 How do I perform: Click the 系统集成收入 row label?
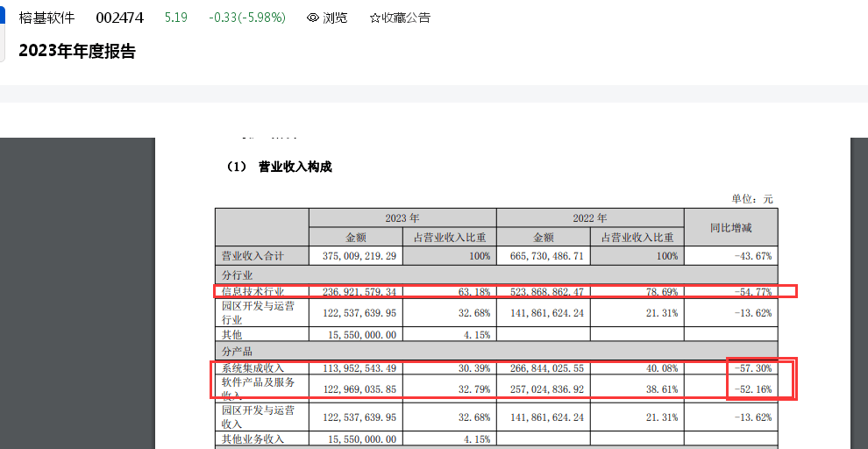[253, 368]
